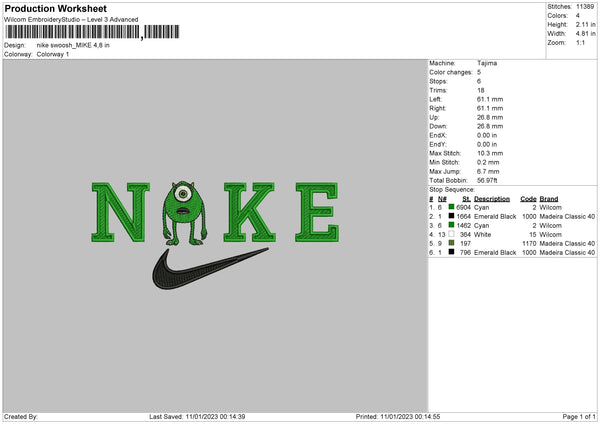Click the 'Created By:' footer label
600x424 pixels.
(x=21, y=416)
